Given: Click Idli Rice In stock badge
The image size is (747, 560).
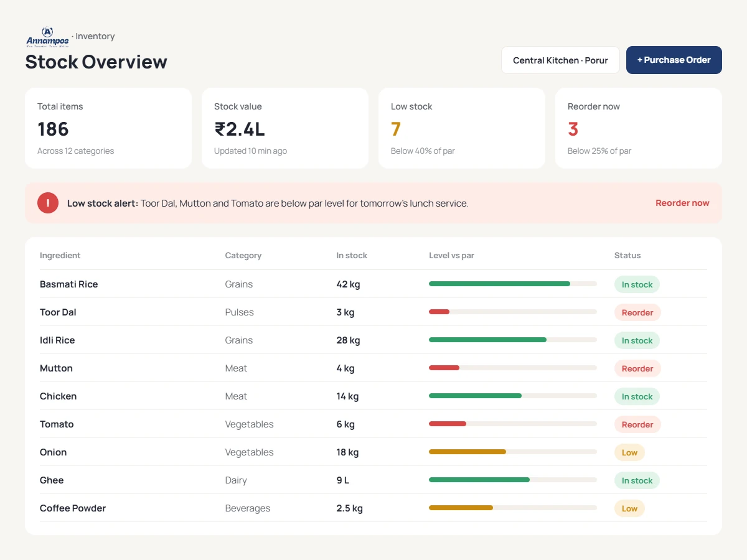Looking at the screenshot, I should (637, 340).
